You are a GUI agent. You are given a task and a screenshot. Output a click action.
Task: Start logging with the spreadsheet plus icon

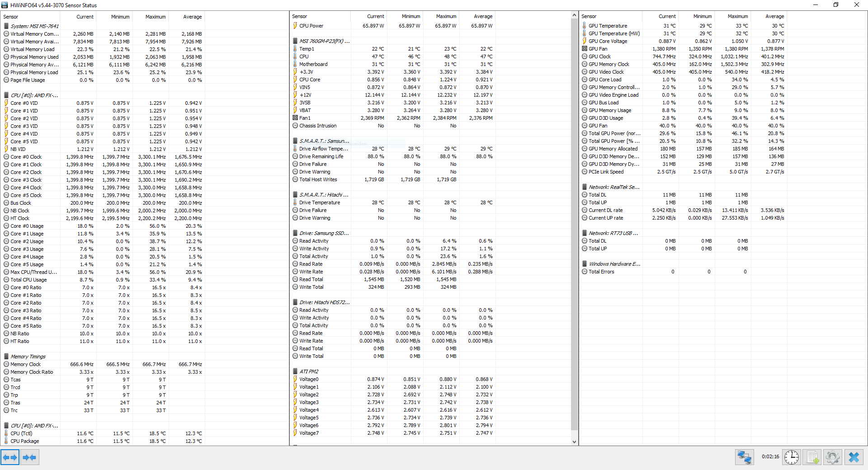[812, 457]
